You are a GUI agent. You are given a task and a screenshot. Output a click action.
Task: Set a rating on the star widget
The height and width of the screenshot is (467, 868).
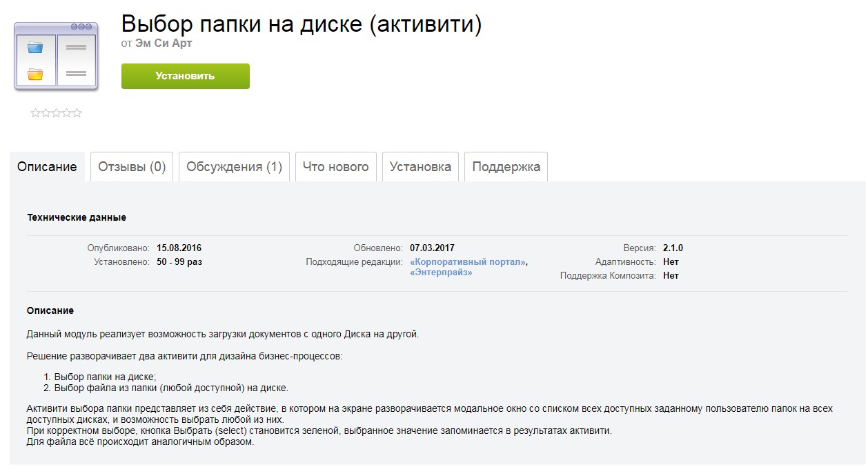click(58, 112)
